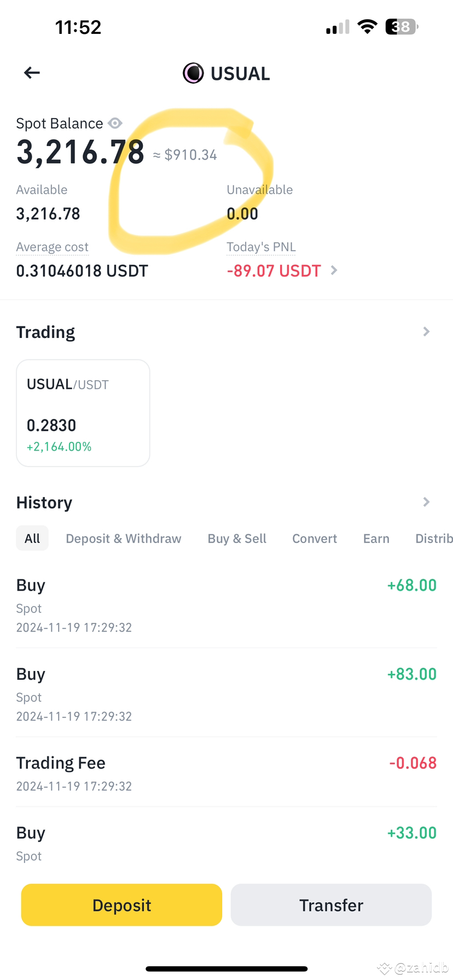Switch to Deposit & Withdraw tab
The image size is (453, 980).
(x=123, y=539)
